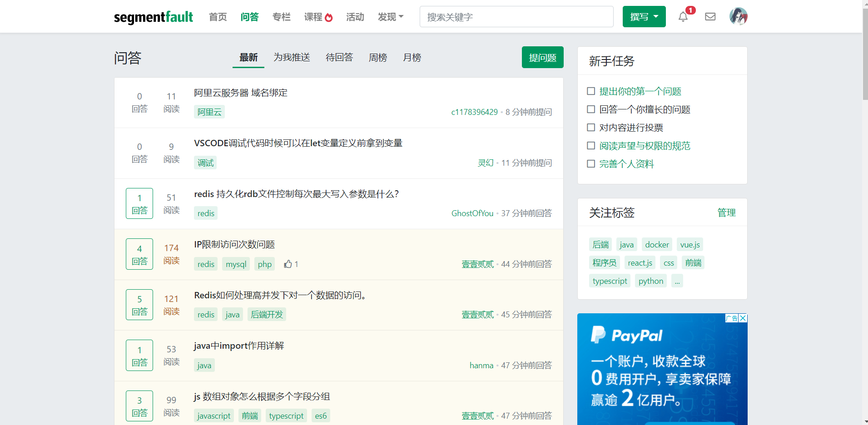Open 专栏 in the navigation
868x425 pixels.
click(282, 17)
